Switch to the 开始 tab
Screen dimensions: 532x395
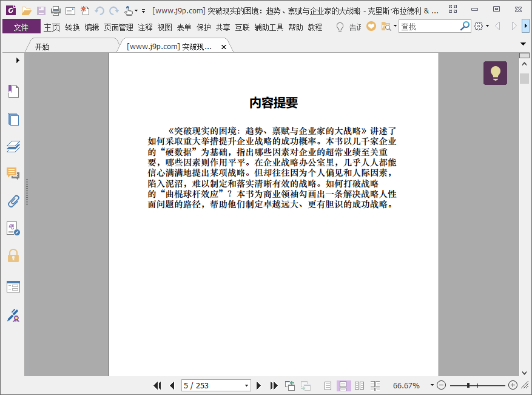click(42, 47)
